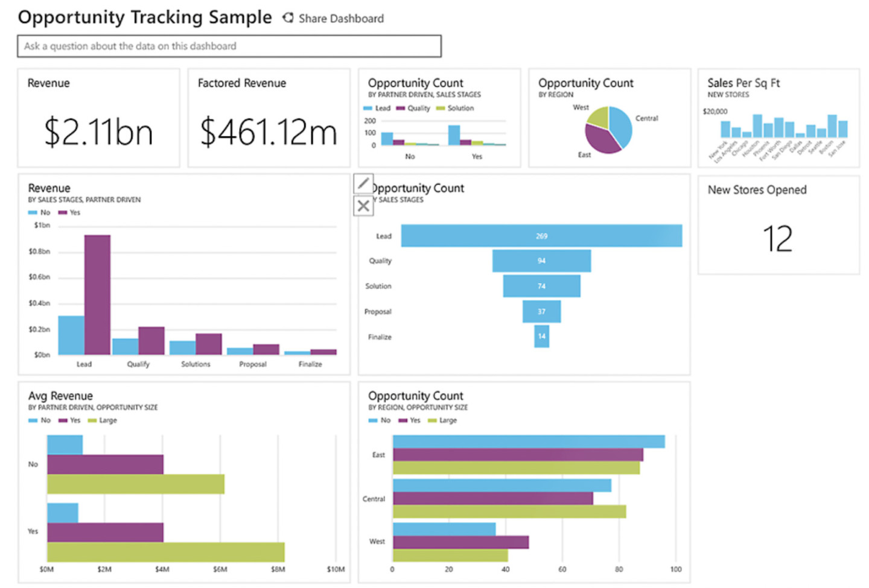Viewport: 869px width, 588px height.
Task: Click the Revenue $2.11bn tile
Action: coord(98,118)
